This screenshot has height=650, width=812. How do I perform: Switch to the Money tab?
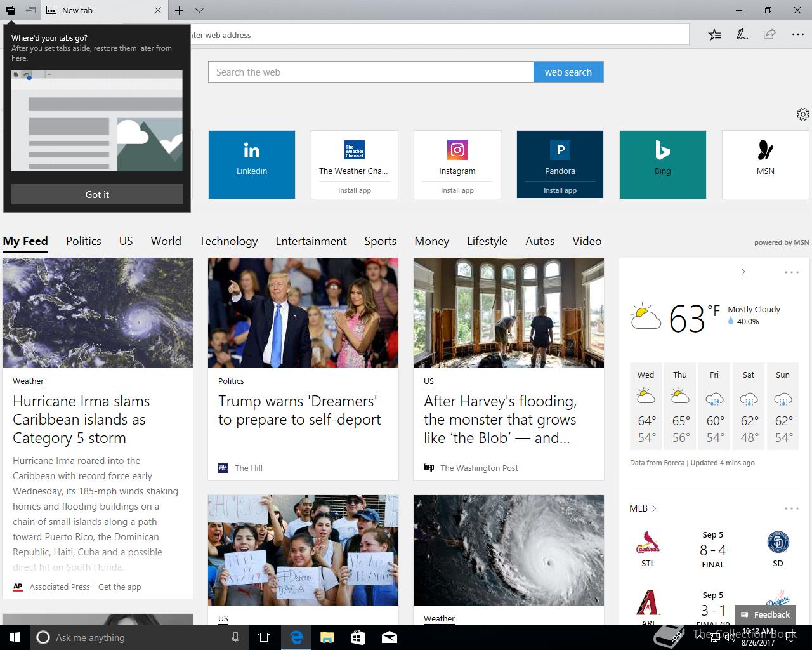(431, 241)
